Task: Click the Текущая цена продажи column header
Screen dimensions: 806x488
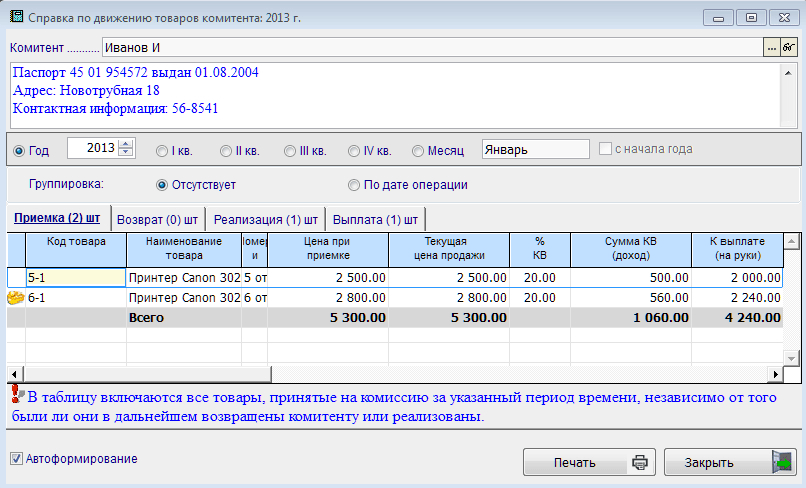Action: click(x=449, y=249)
